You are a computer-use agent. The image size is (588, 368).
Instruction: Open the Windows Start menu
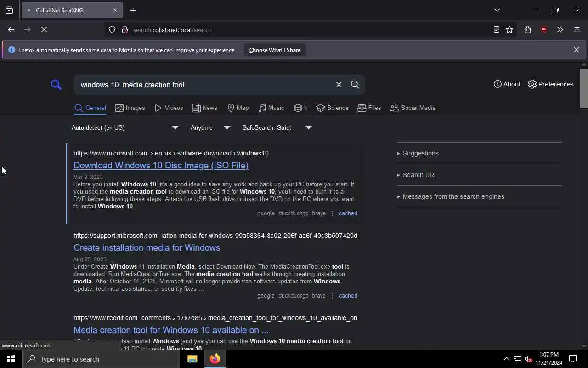coord(11,359)
